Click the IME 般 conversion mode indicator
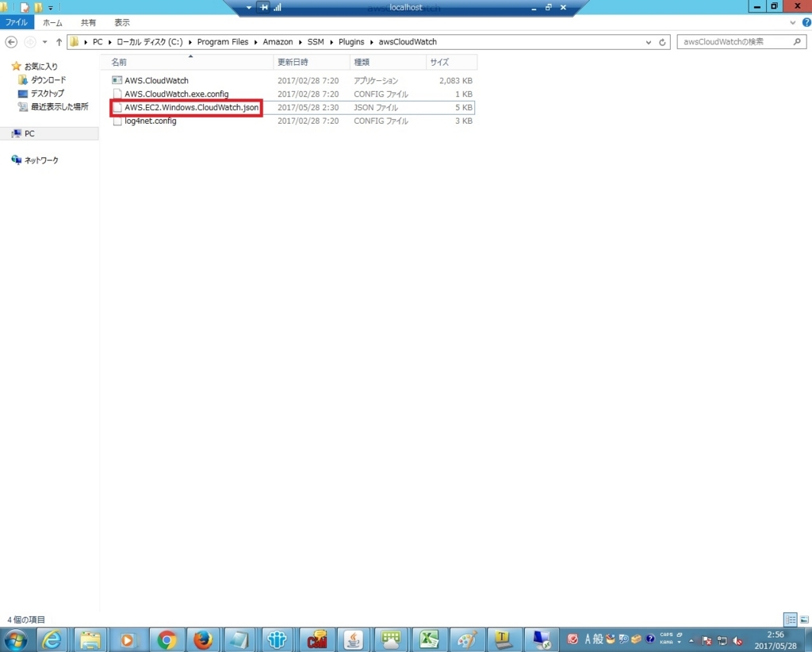 point(598,639)
